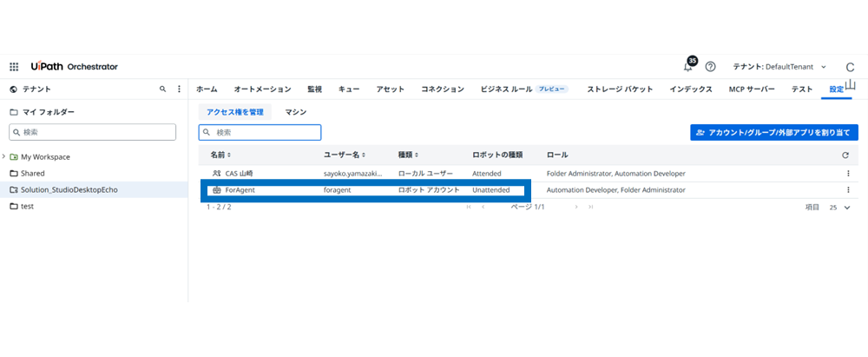Screen dimensions: 868x357
Task: Open the app launcher grid icon
Action: [x=14, y=67]
